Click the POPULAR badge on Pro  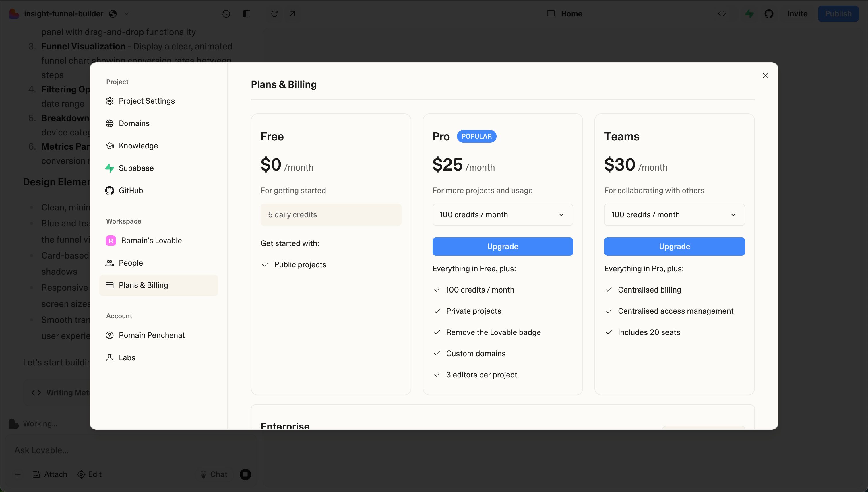(x=476, y=137)
